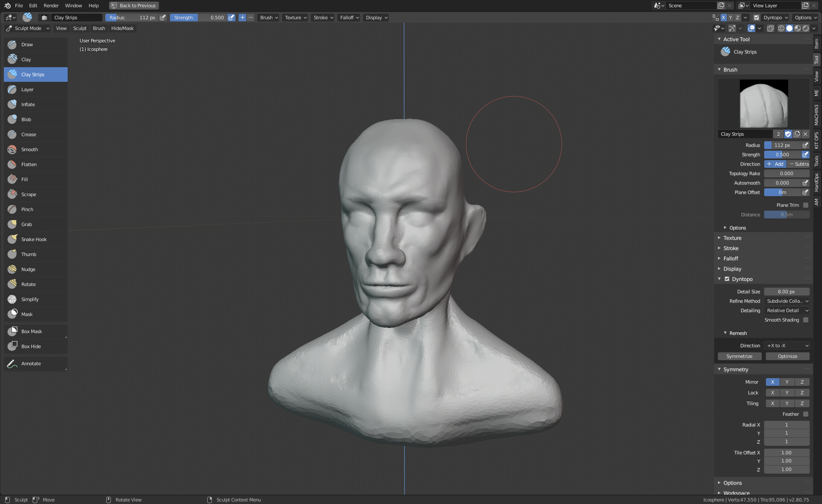Screen dimensions: 822x504
Task: Click the Clay Strips brush preview thumbnail
Action: (763, 103)
